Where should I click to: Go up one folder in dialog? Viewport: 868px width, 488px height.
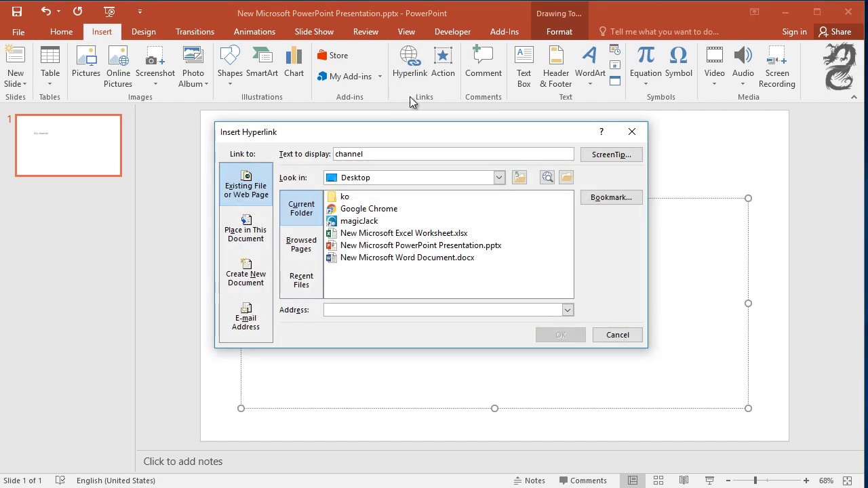point(519,178)
